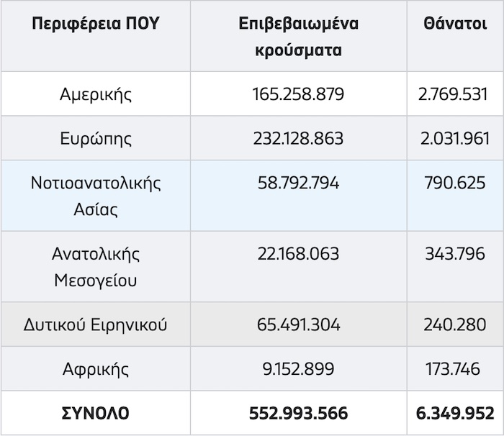Select the 'Δυτικού Ειρηνικού' region cell
This screenshot has height=436, width=504.
[96, 324]
